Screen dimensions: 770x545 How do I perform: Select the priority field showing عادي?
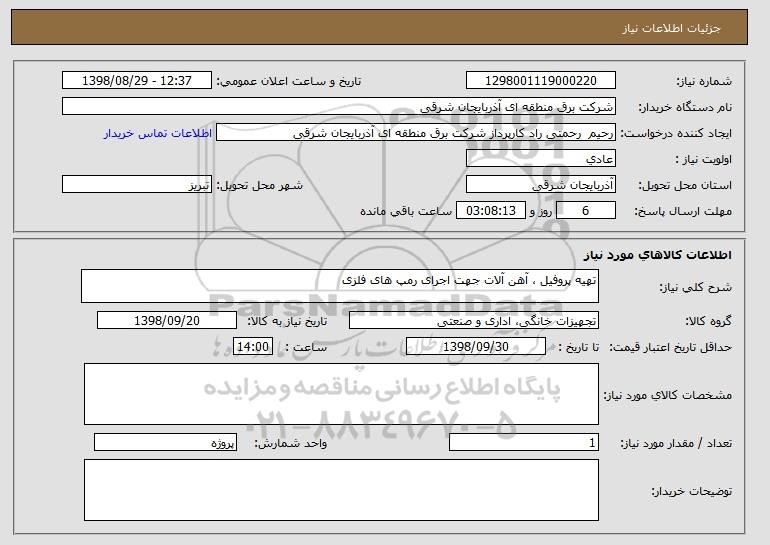(x=541, y=159)
